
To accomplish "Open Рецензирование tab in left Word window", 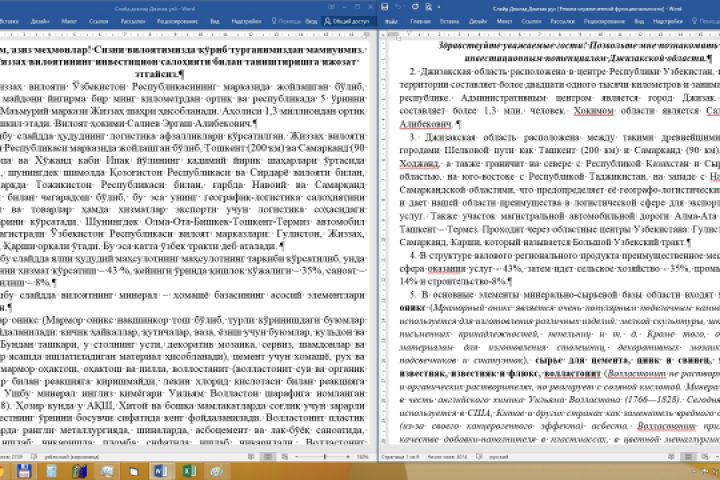I will coord(177,21).
